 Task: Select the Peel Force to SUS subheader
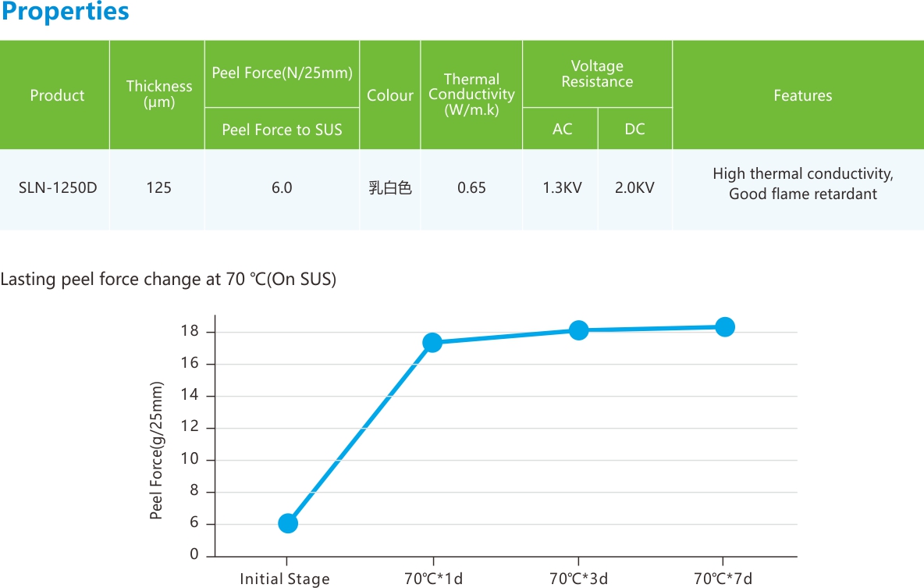(282, 130)
